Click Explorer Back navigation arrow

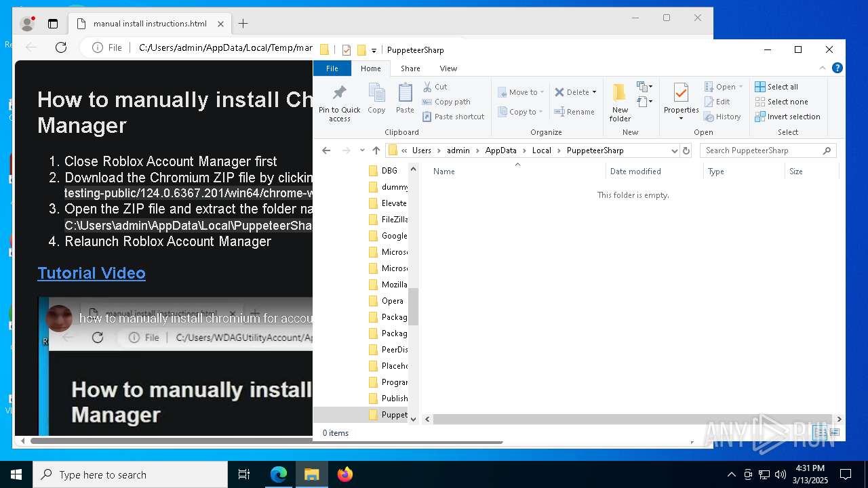(326, 150)
